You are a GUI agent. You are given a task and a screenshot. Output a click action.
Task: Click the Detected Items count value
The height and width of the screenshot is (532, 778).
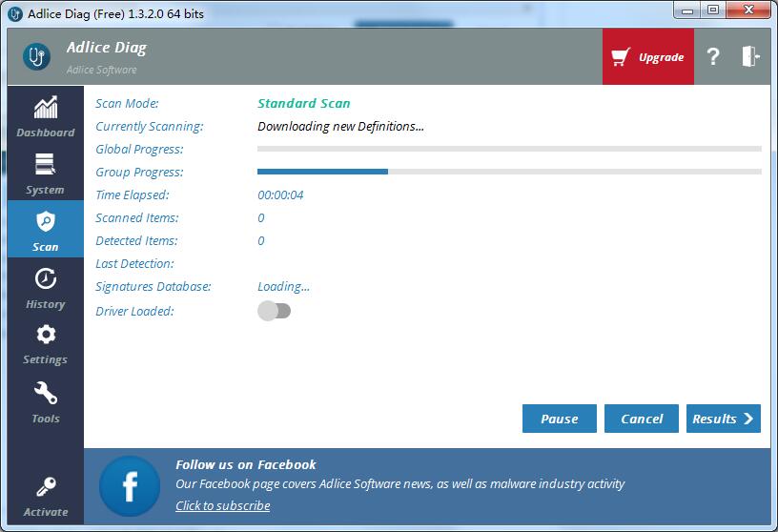click(261, 240)
